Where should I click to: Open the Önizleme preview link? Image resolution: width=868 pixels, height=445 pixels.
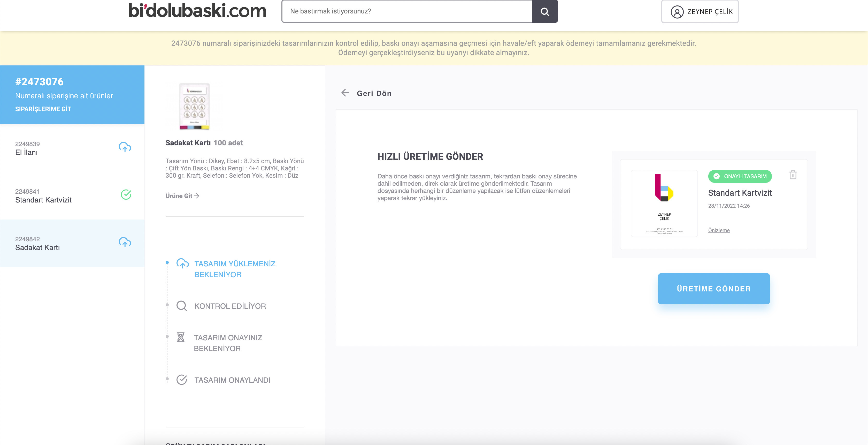(x=719, y=230)
